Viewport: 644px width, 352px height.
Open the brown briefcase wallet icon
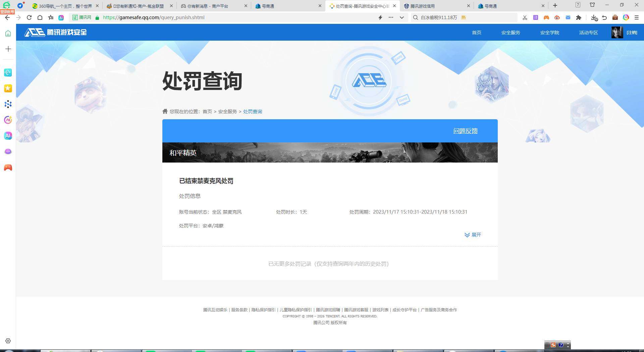coord(615,17)
